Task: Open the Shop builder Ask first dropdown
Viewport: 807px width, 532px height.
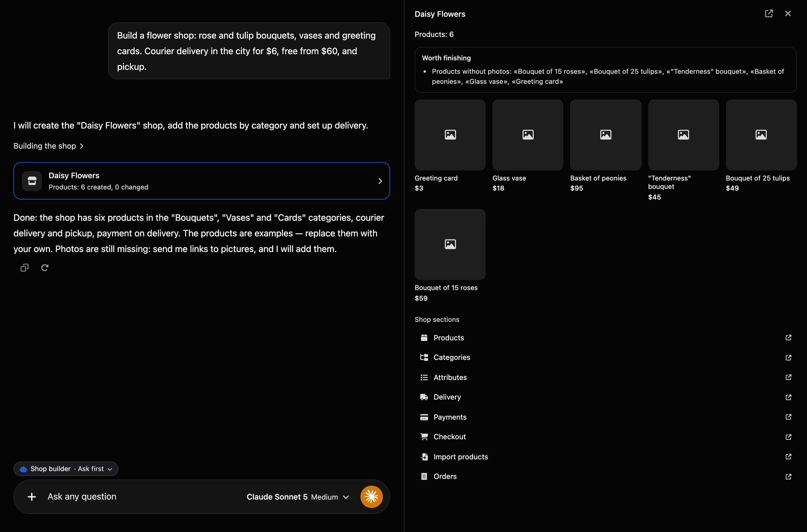Action: point(66,469)
